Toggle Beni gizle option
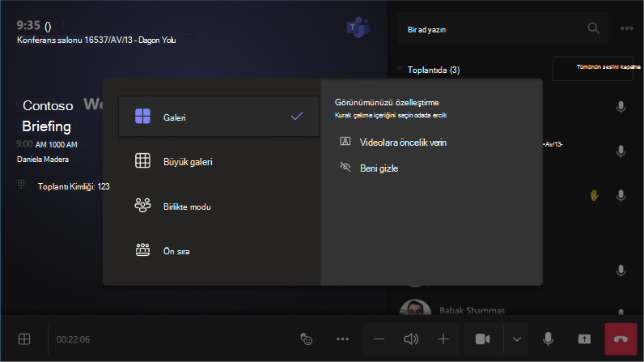 [369, 168]
